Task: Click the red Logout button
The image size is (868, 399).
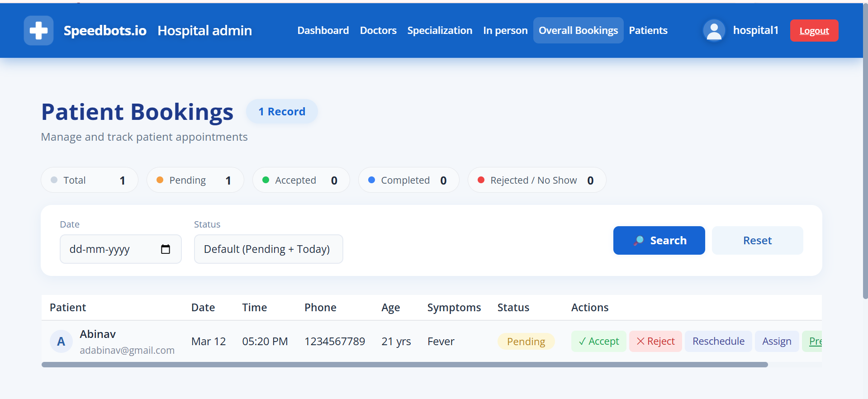Action: (x=814, y=30)
